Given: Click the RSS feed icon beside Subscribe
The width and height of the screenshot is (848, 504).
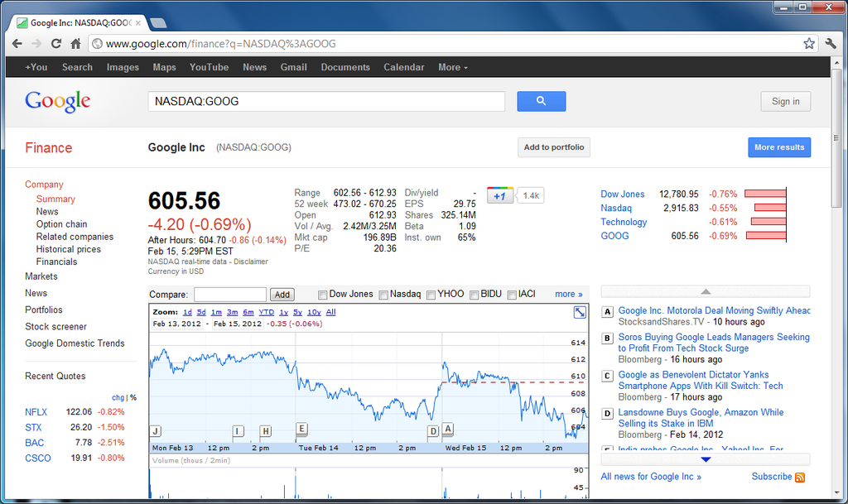Looking at the screenshot, I should click(800, 478).
